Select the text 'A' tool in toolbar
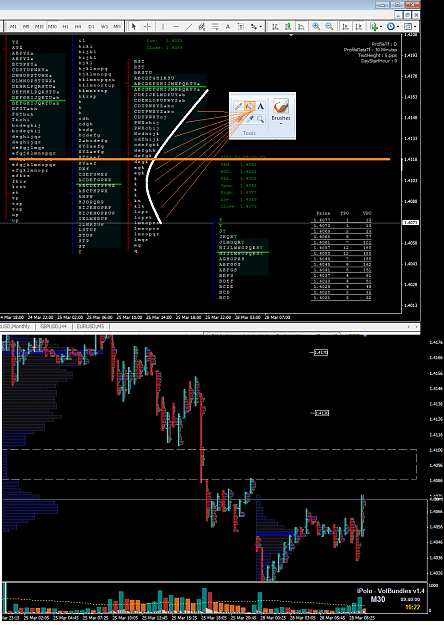Viewport: 444px width, 625px height. [228, 26]
